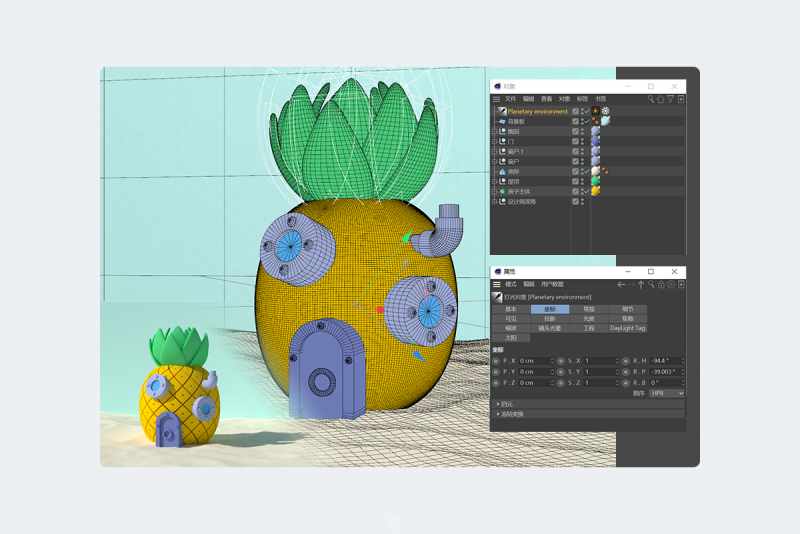Open the Object manager hamburger menu

[x=496, y=99]
